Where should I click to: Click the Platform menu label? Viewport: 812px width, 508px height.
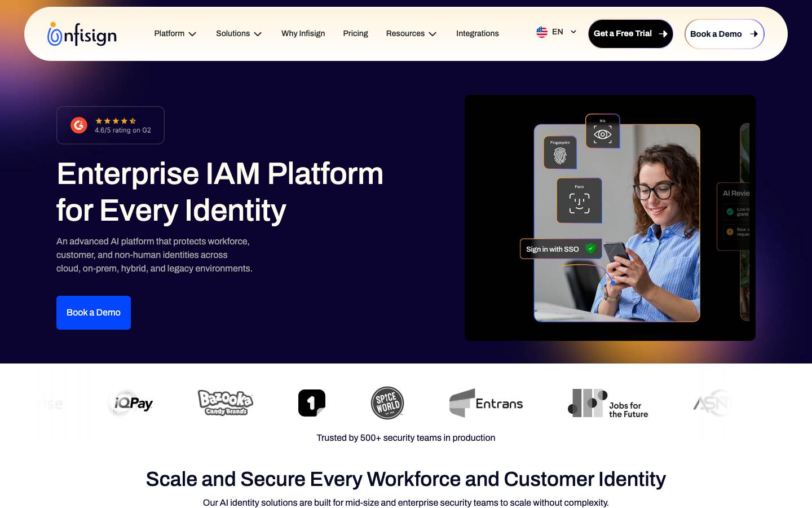click(169, 33)
